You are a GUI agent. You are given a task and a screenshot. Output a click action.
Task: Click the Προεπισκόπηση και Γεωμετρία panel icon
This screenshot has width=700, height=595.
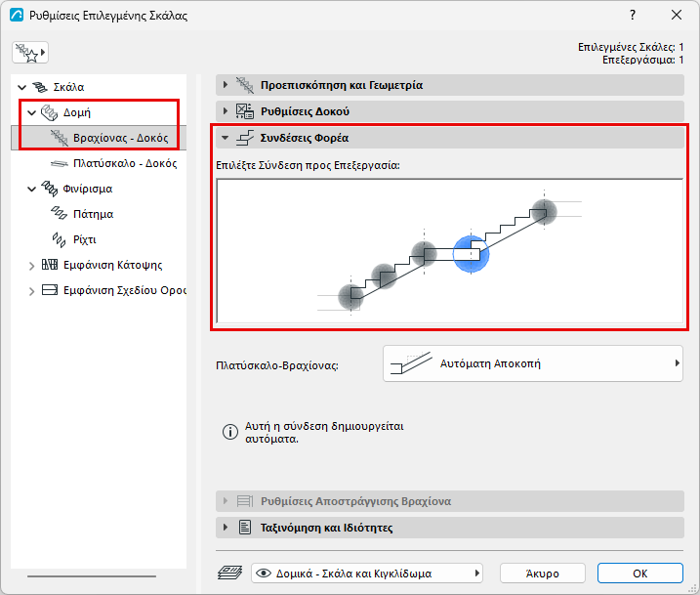[x=245, y=85]
